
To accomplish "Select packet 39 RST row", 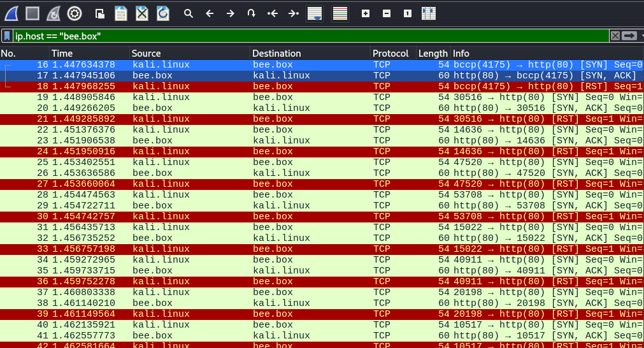I will [322, 314].
